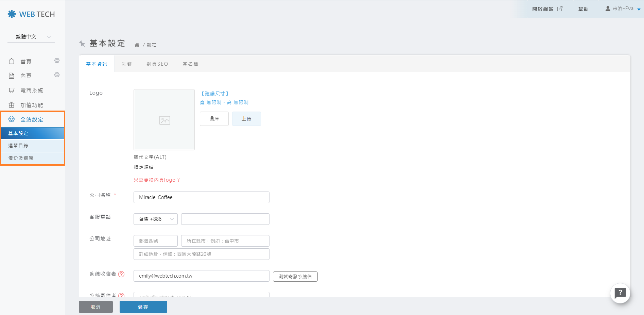The width and height of the screenshot is (644, 315).
Task: Switch to the 社群 tab
Action: tap(127, 64)
